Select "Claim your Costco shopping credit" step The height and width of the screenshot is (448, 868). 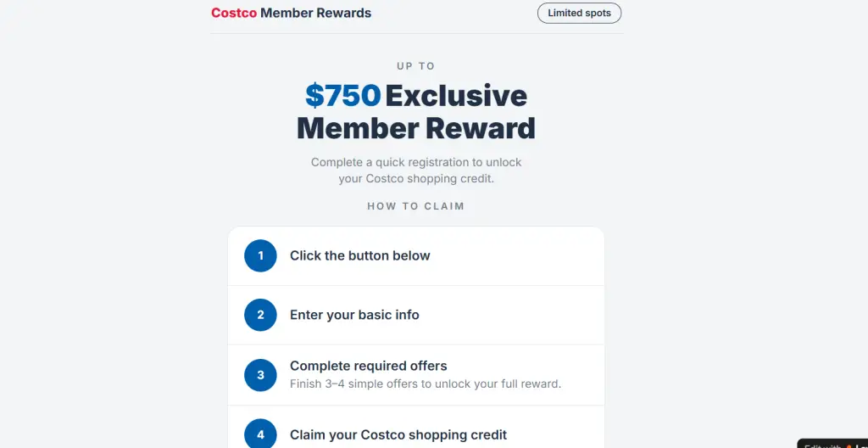coord(398,434)
